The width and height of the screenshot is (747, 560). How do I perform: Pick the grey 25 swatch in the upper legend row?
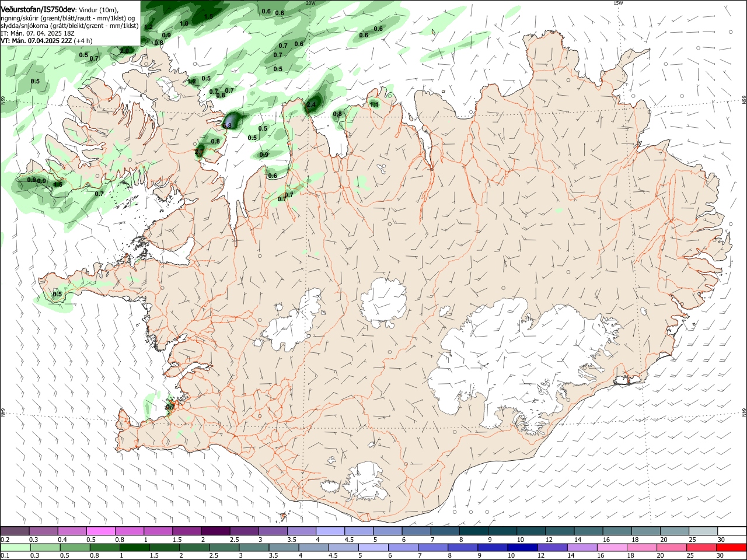point(702,531)
